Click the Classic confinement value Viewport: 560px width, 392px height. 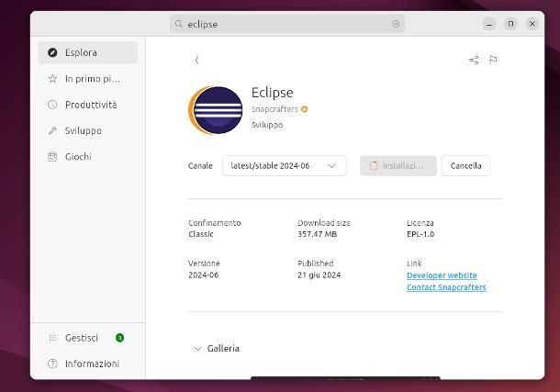point(201,234)
